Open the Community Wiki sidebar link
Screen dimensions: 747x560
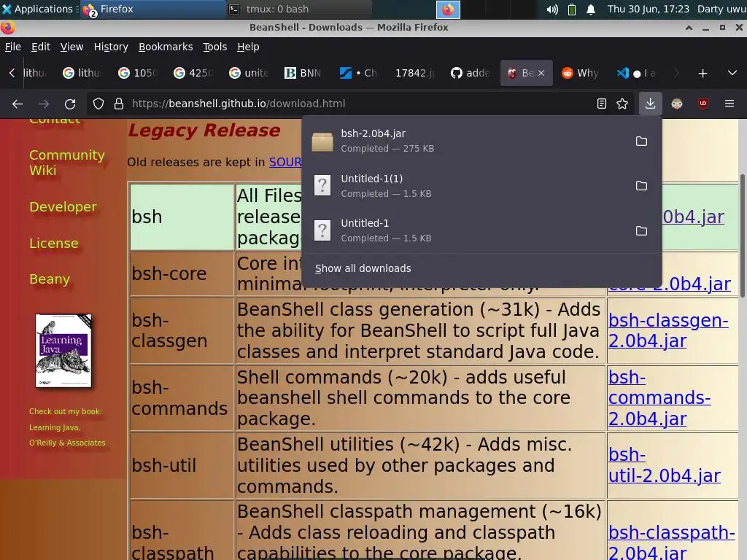66,163
